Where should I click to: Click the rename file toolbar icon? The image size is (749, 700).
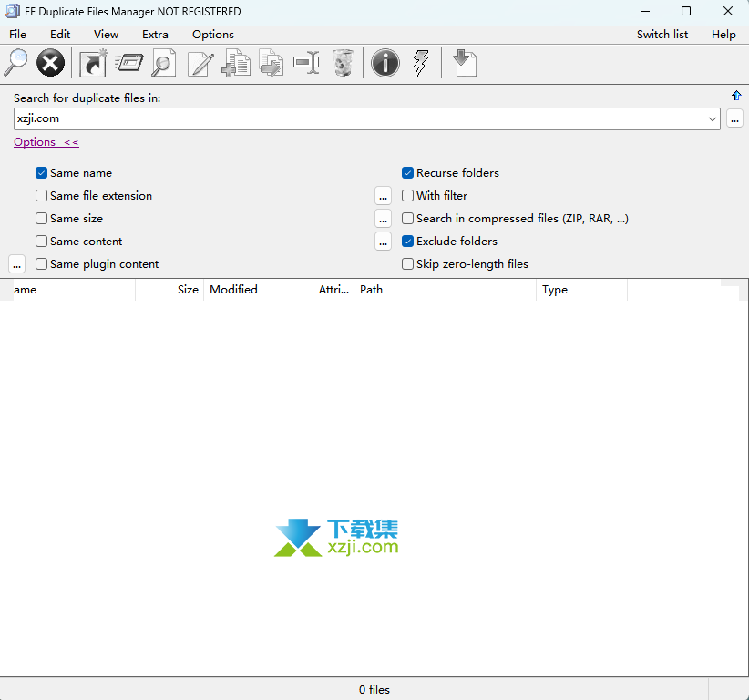pyautogui.click(x=306, y=63)
